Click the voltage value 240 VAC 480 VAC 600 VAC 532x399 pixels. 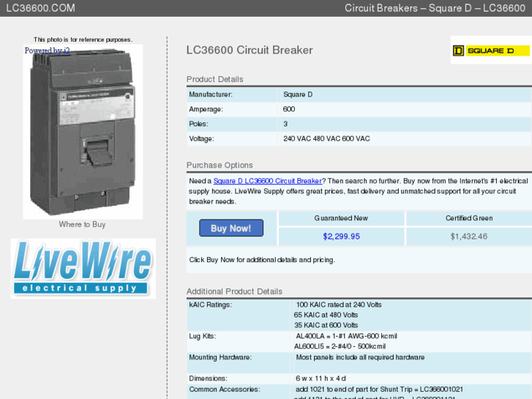point(326,138)
